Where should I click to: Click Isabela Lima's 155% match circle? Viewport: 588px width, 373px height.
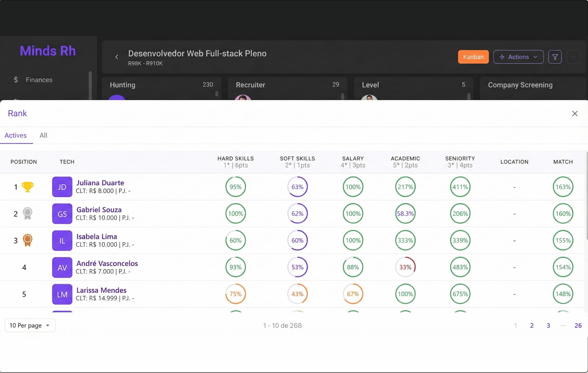click(x=563, y=241)
